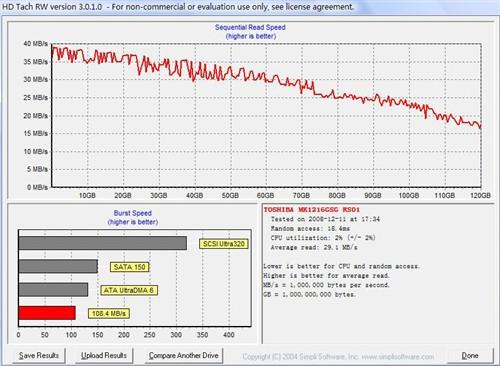Open Compare Another Drive
This screenshot has height=366, width=500.
click(x=184, y=356)
